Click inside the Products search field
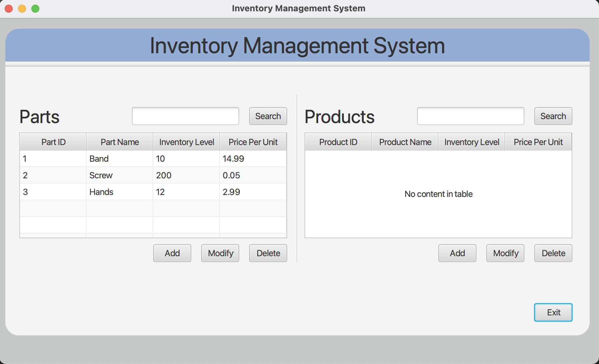Screen dimensions: 599x364 pyautogui.click(x=471, y=116)
